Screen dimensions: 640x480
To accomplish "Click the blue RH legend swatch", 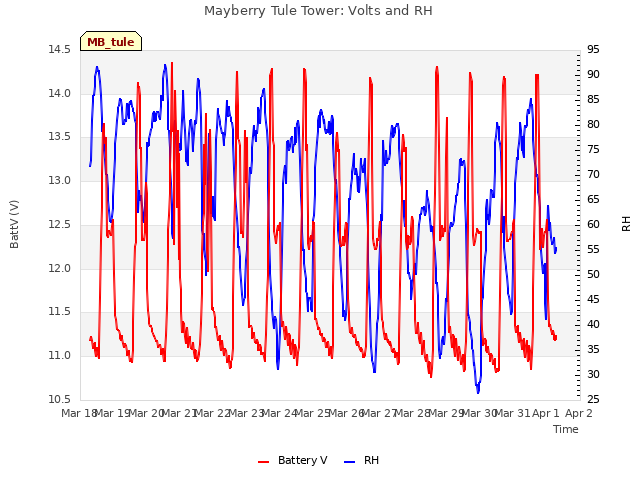I will (350, 462).
